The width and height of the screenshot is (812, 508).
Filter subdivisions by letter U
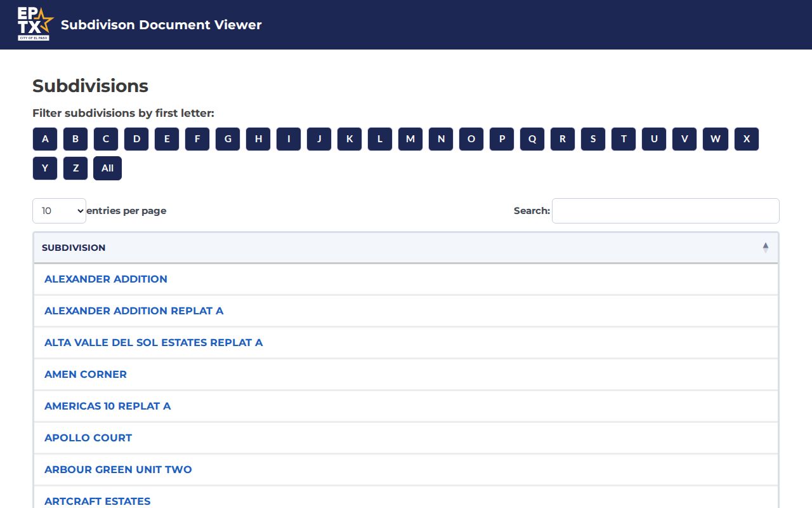pos(654,139)
